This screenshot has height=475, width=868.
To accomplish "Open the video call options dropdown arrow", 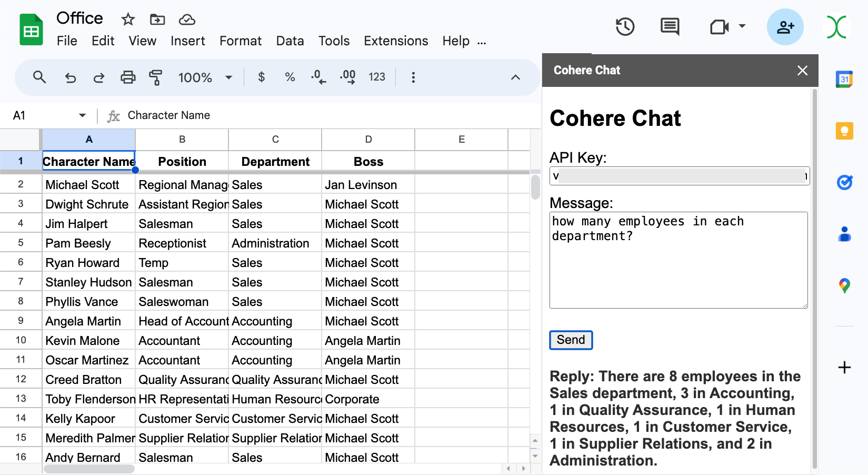I will click(x=742, y=26).
